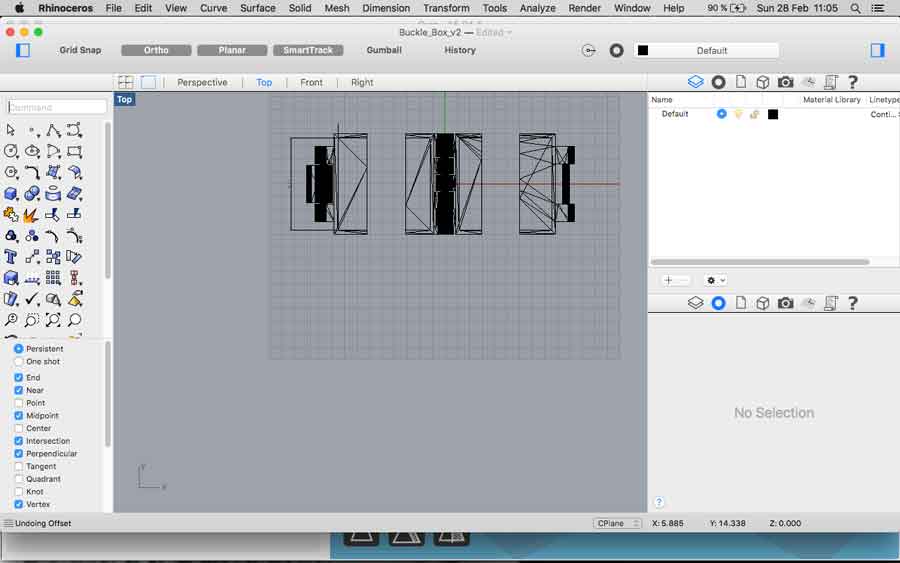This screenshot has width=900, height=563.
Task: Choose the Arc tool
Action: (53, 152)
